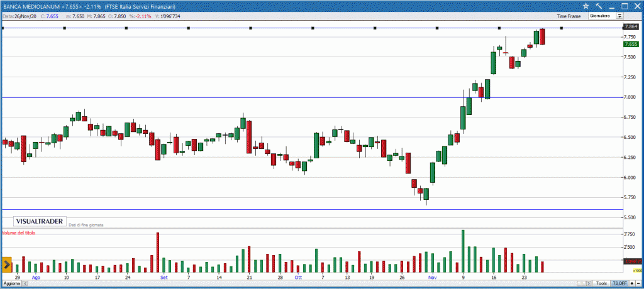This screenshot has width=644, height=289.
Task: Click the yellow x1000 volume scale label
Action: [x=638, y=271]
